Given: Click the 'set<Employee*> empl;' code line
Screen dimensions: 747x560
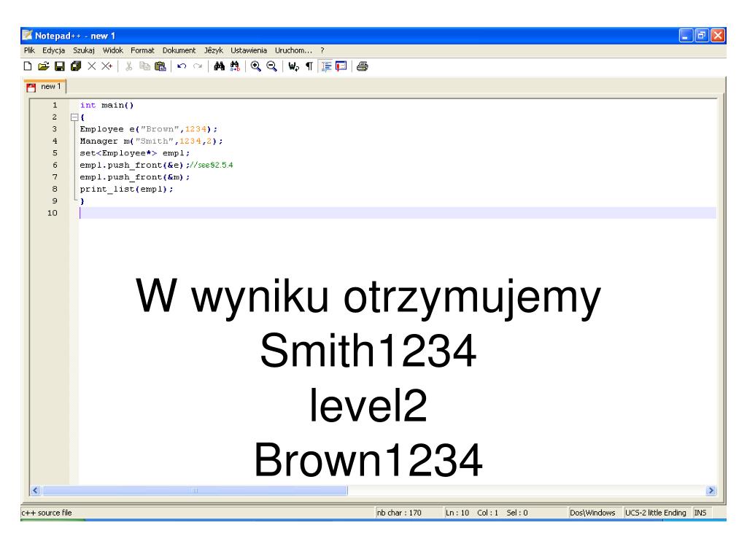Looking at the screenshot, I should coord(134,153).
